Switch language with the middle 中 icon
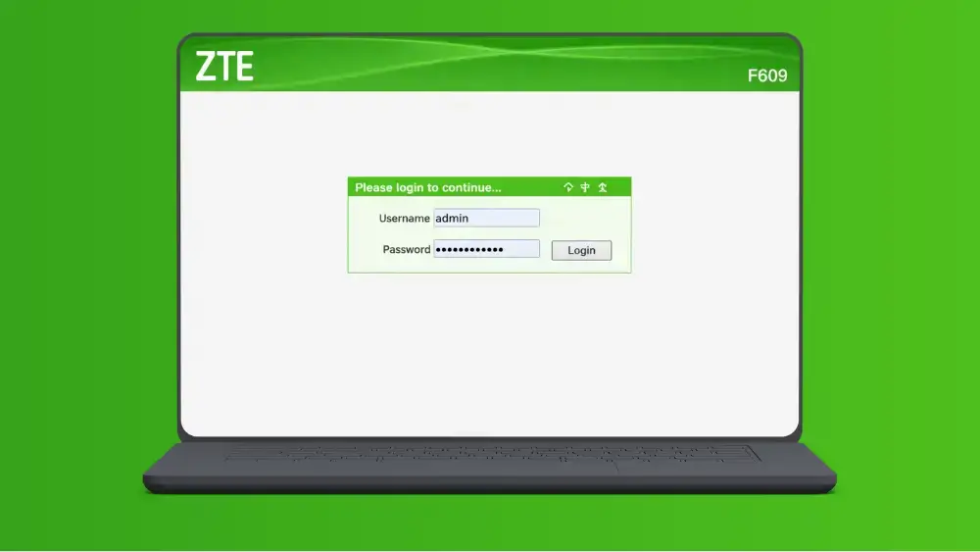This screenshot has width=980, height=552. (x=585, y=187)
